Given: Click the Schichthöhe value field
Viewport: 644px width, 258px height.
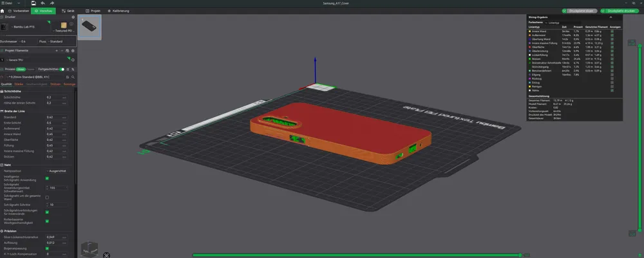Looking at the screenshot, I should [x=57, y=98].
